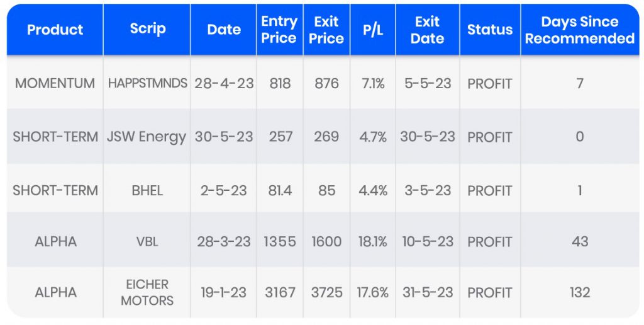
Task: Select the HAPPSTMNDS scrip cell
Action: click(x=148, y=83)
